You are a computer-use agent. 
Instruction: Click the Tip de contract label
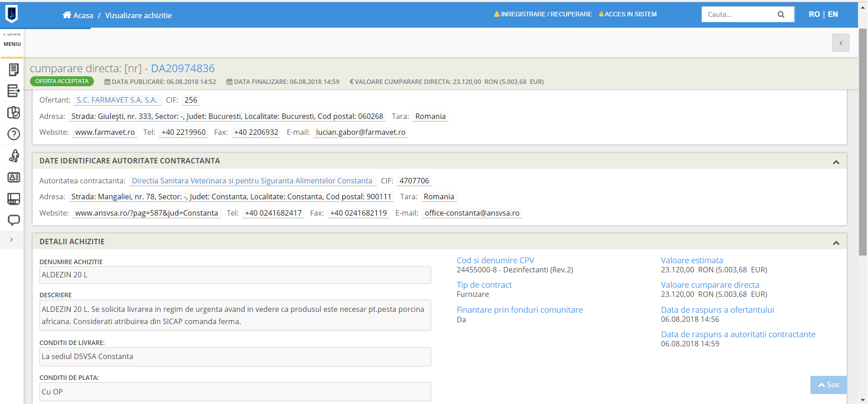click(x=484, y=285)
